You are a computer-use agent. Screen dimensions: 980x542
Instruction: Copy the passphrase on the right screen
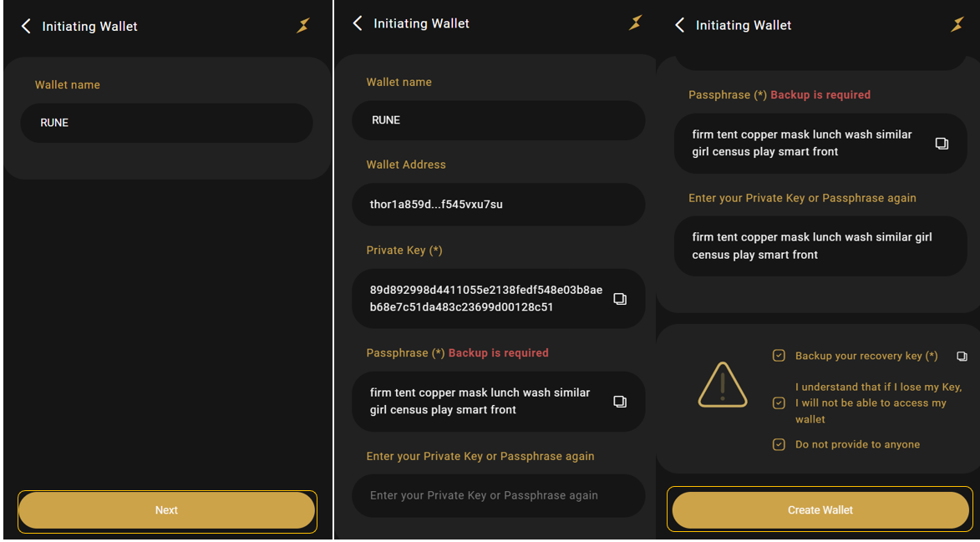coord(942,144)
